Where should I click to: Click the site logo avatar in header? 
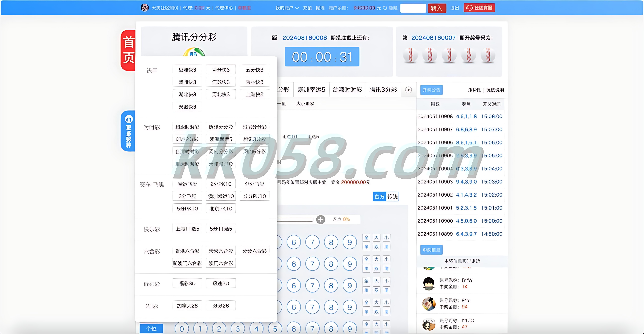pyautogui.click(x=145, y=8)
